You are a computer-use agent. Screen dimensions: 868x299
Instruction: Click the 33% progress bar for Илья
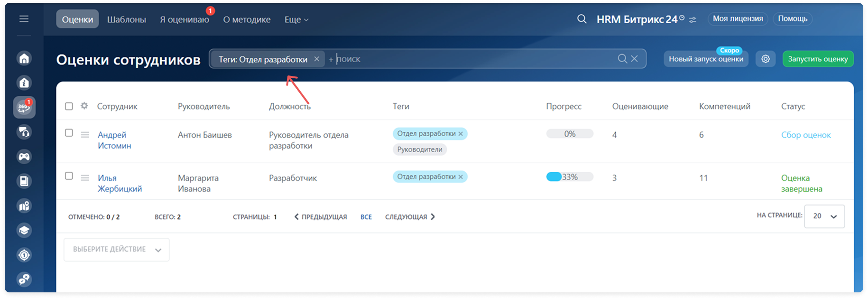569,177
